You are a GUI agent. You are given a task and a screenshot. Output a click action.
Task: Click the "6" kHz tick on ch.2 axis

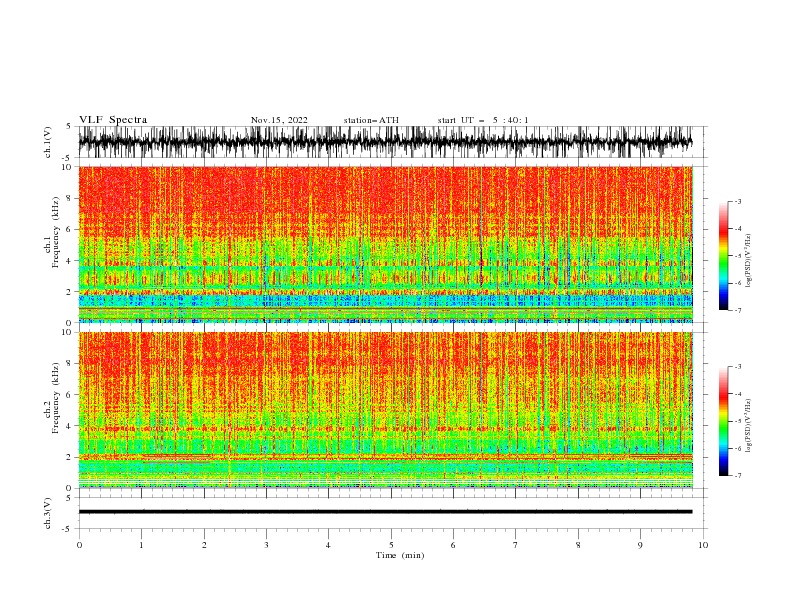(70, 395)
